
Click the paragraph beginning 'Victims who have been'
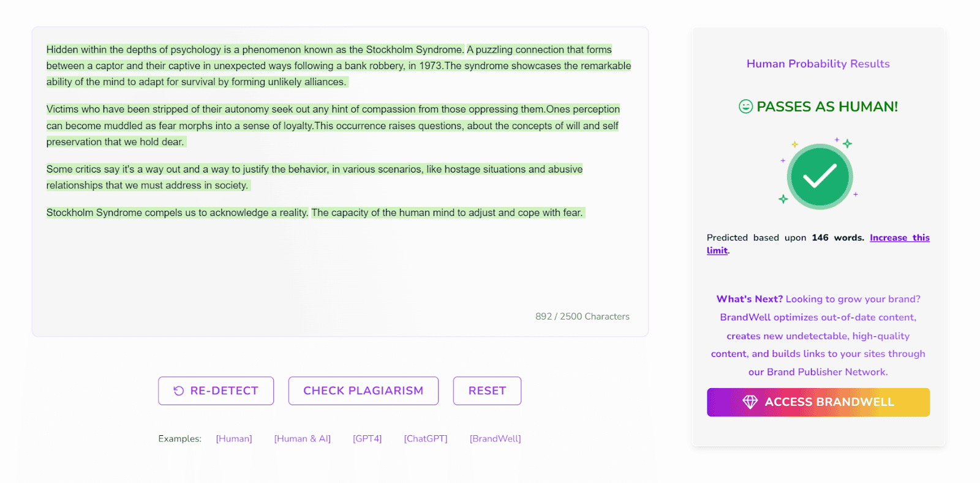click(333, 125)
